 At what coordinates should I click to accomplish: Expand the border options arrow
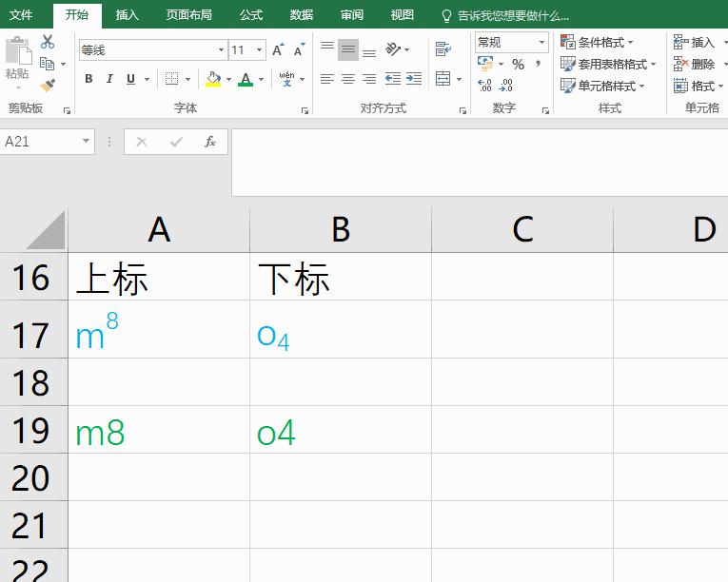coord(188,79)
